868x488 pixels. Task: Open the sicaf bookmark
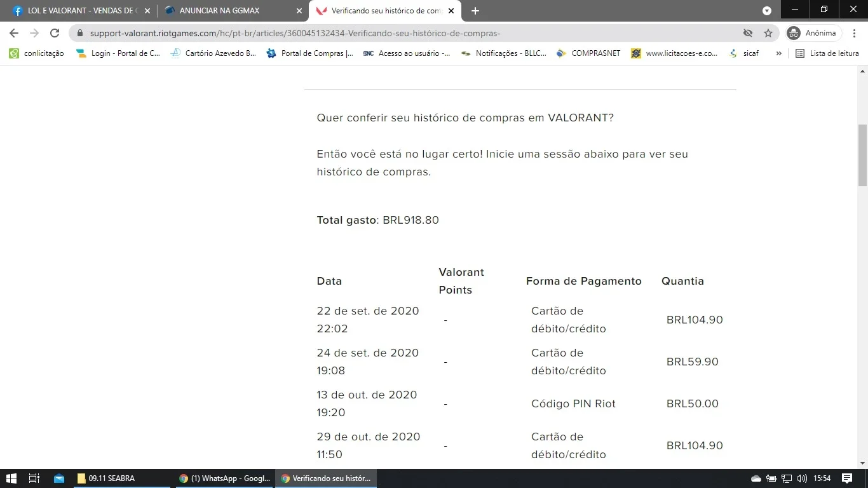click(x=744, y=53)
